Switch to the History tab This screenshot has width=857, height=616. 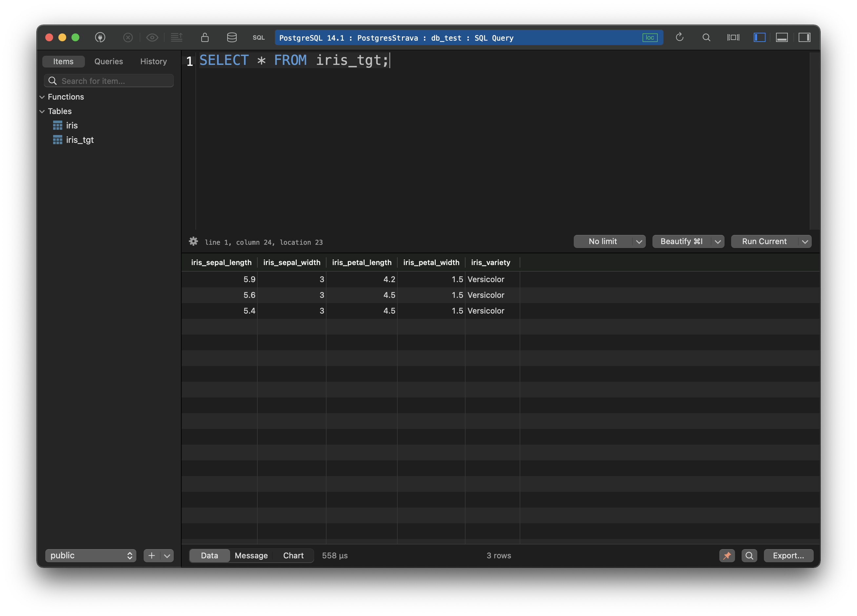click(x=153, y=61)
